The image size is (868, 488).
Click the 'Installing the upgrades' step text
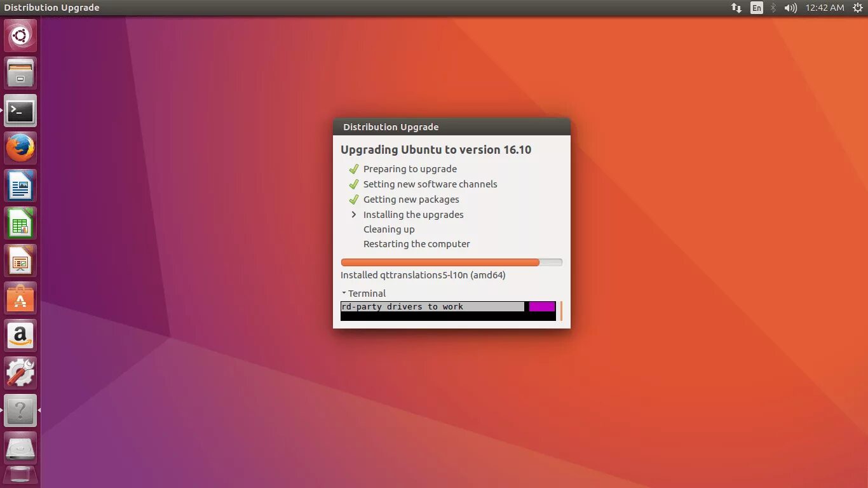[414, 215]
